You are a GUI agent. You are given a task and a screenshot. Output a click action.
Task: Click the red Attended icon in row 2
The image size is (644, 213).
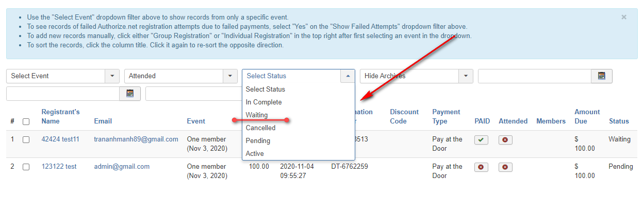click(505, 167)
